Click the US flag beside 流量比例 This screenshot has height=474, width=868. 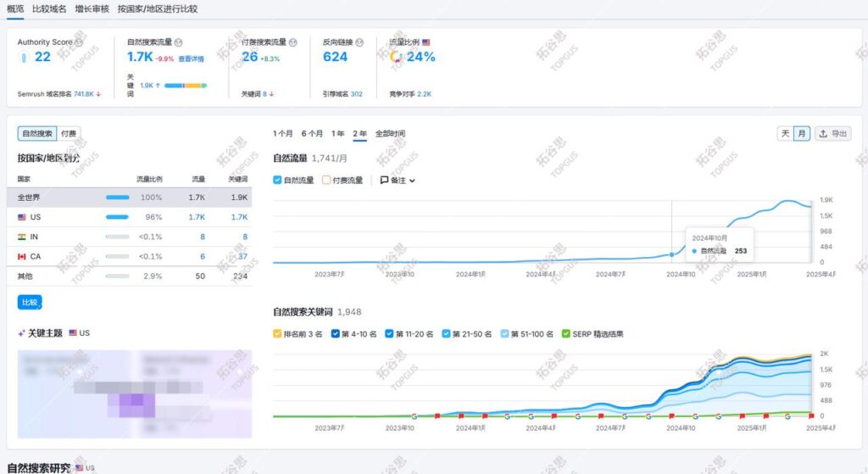[426, 42]
